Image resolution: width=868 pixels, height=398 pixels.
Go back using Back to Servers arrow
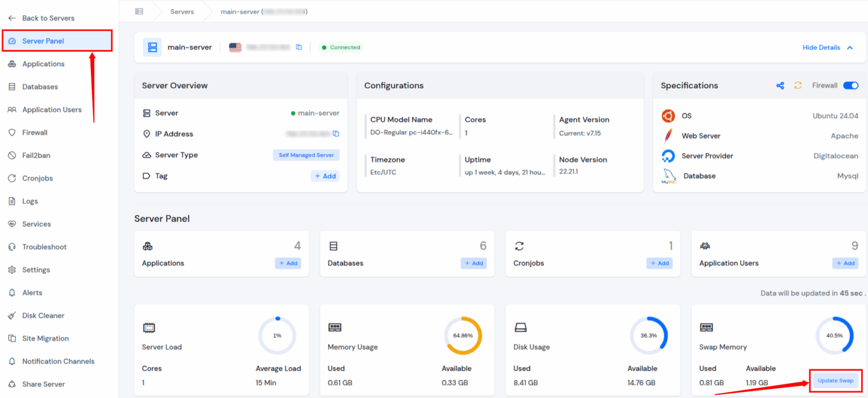12,18
